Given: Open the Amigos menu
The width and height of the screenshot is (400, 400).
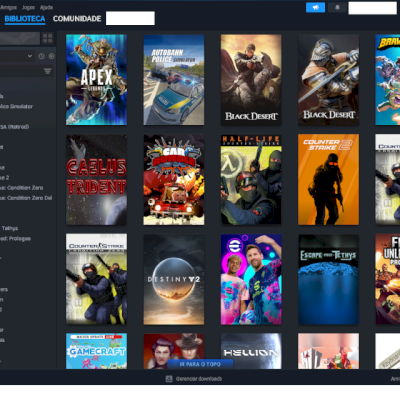Looking at the screenshot, I should pos(8,7).
